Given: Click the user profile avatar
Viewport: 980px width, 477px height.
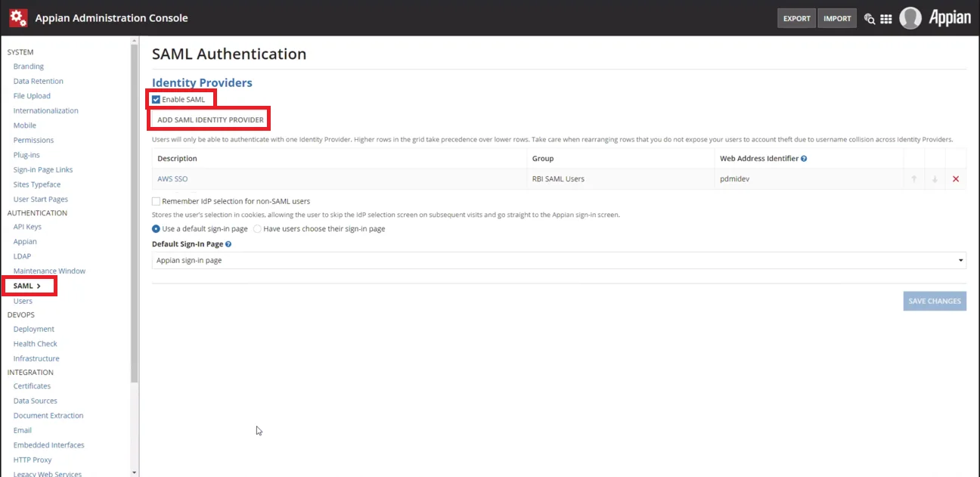Looking at the screenshot, I should tap(910, 18).
